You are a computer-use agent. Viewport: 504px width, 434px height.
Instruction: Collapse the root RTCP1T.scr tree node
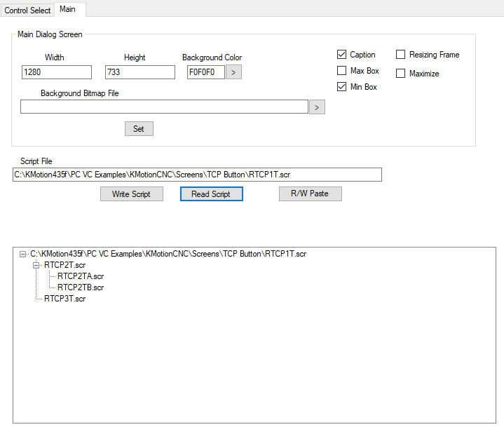click(23, 254)
